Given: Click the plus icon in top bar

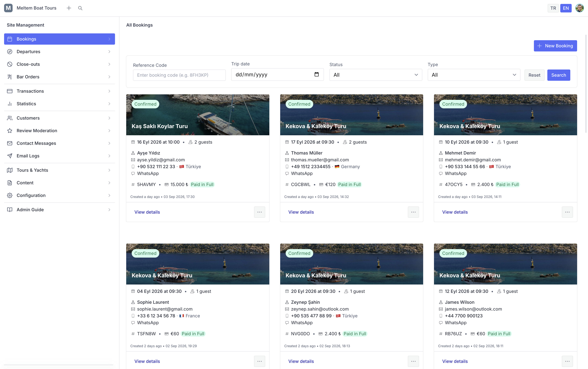Looking at the screenshot, I should tap(69, 8).
